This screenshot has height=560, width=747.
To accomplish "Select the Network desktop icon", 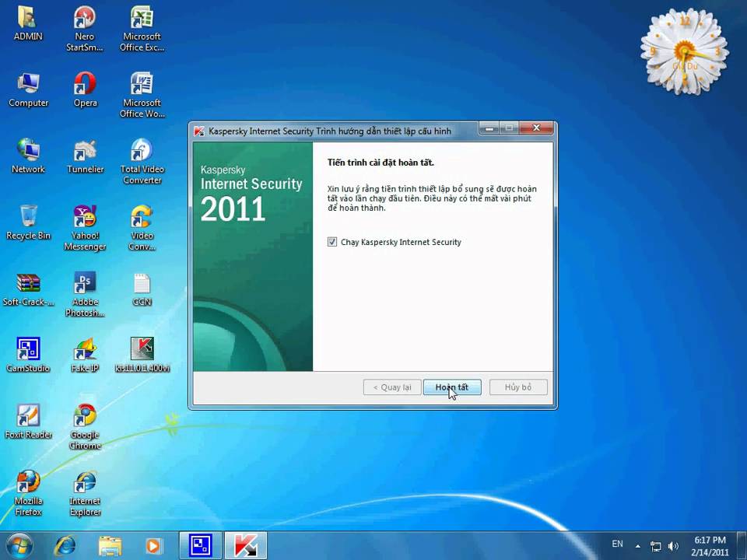I will coord(28,156).
